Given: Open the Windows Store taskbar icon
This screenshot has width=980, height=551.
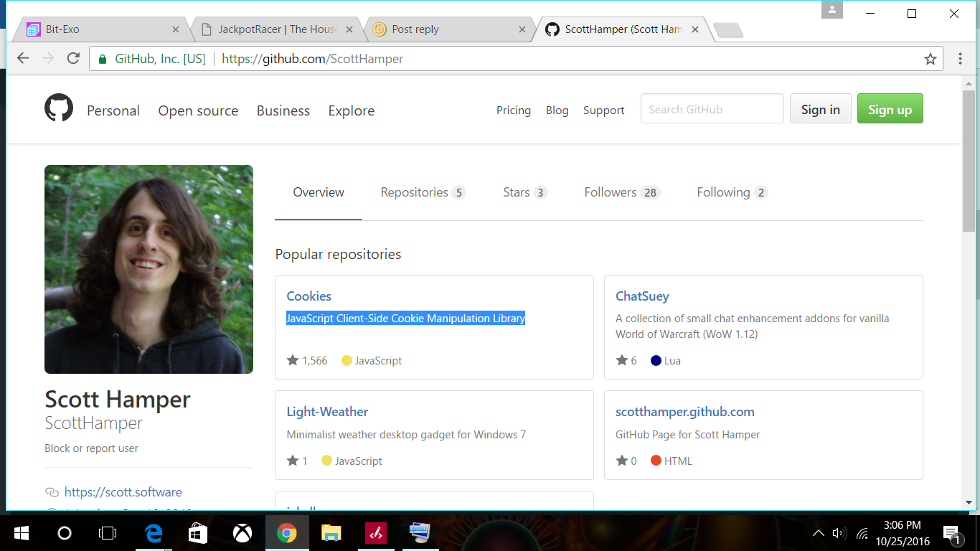Looking at the screenshot, I should pyautogui.click(x=198, y=533).
